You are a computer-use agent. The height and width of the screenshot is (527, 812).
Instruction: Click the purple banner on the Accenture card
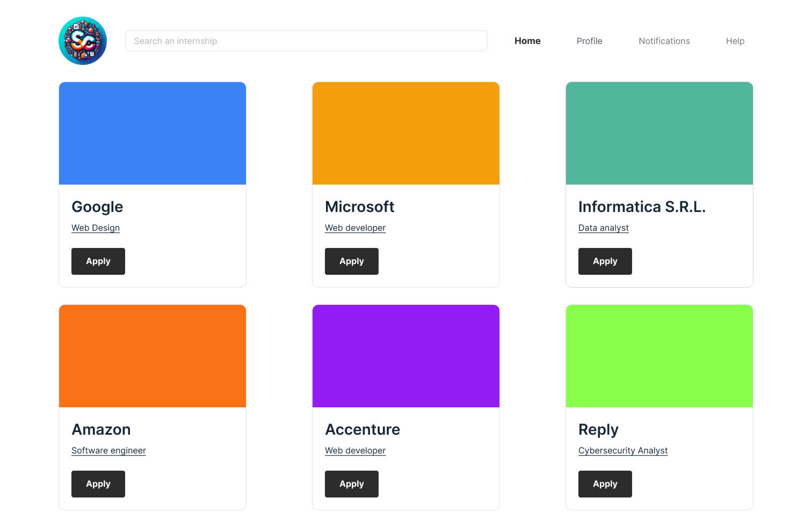(x=405, y=355)
